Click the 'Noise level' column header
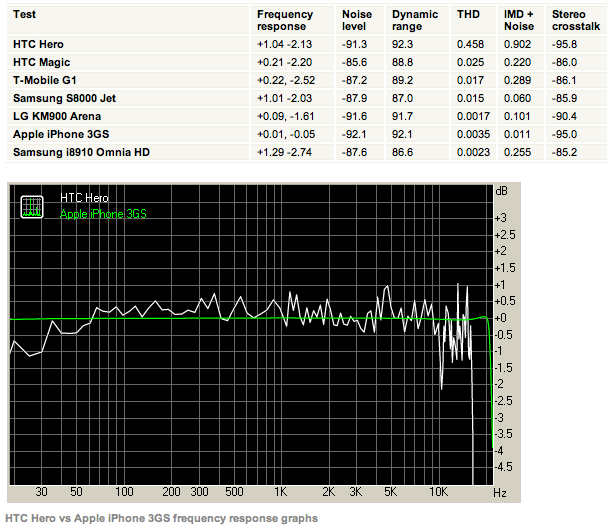 357,20
